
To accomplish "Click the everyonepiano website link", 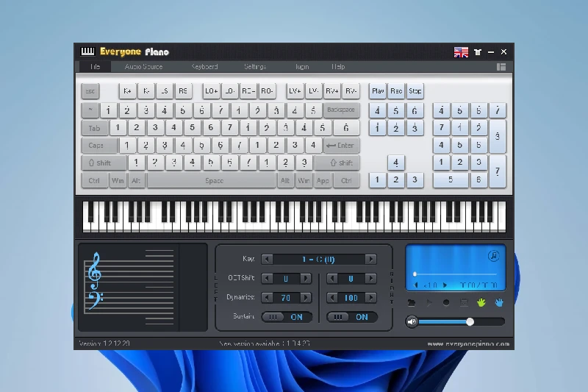I will pos(467,344).
